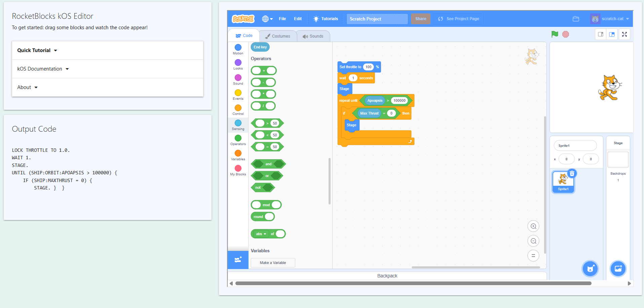644x308 pixels.
Task: Edit the 100000 apoapsis value field
Action: point(400,100)
